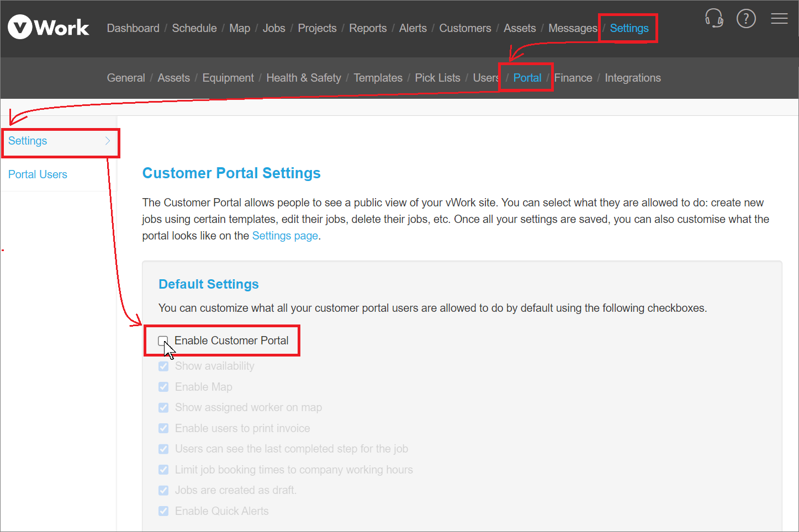Open Portal Users in the sidebar
This screenshot has width=799, height=532.
click(x=38, y=174)
